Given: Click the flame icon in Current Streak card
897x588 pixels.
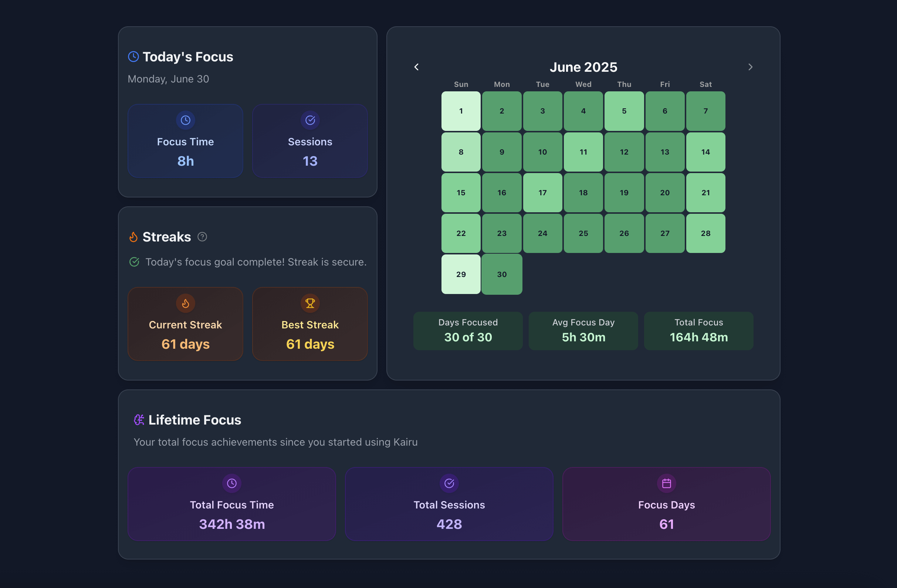Looking at the screenshot, I should [186, 303].
